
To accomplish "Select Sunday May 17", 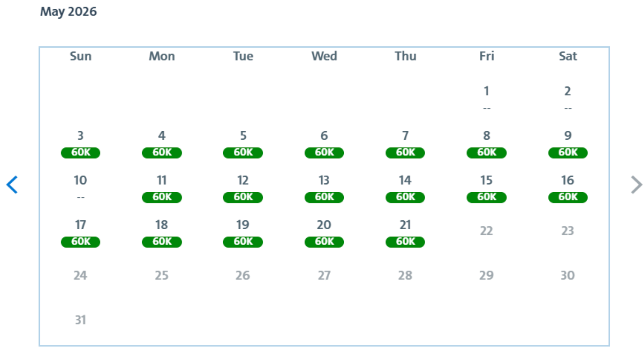I will [80, 233].
